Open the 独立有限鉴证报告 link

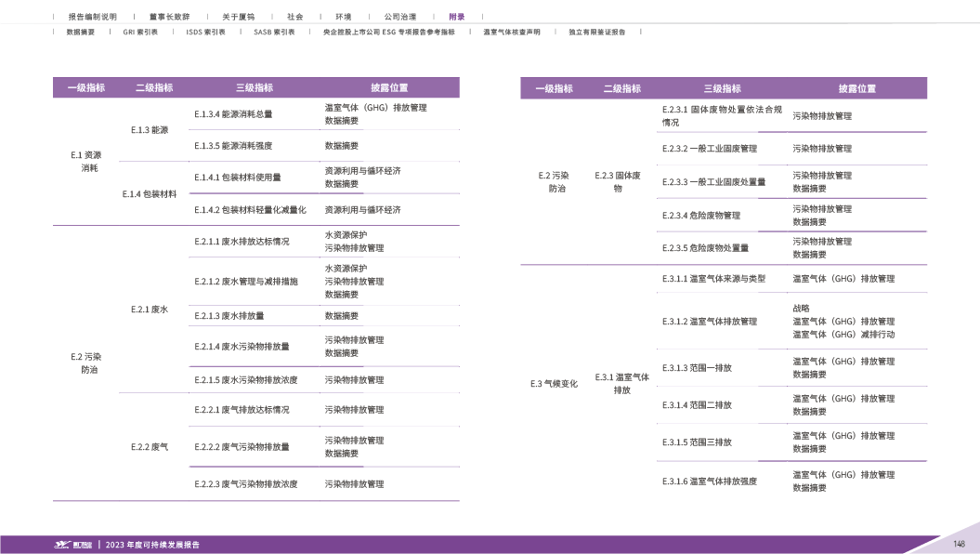596,32
